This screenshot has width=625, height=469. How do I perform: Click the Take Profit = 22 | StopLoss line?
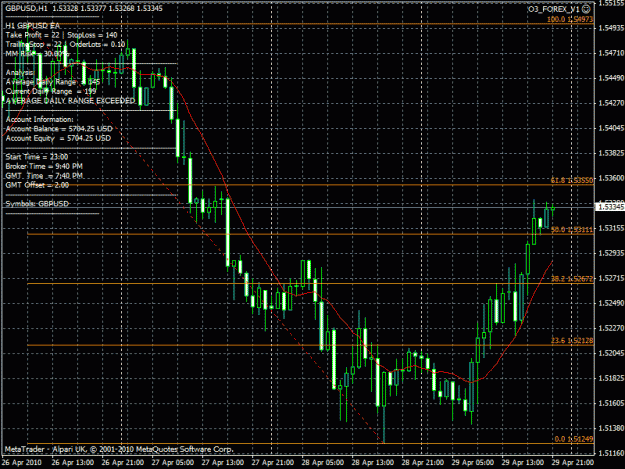[61, 35]
